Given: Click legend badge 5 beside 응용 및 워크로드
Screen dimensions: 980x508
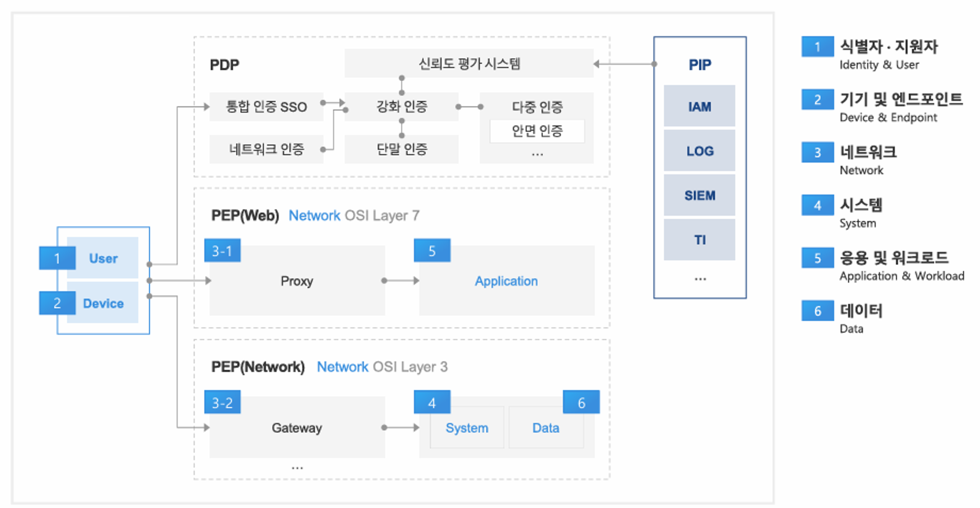Looking at the screenshot, I should pyautogui.click(x=818, y=258).
